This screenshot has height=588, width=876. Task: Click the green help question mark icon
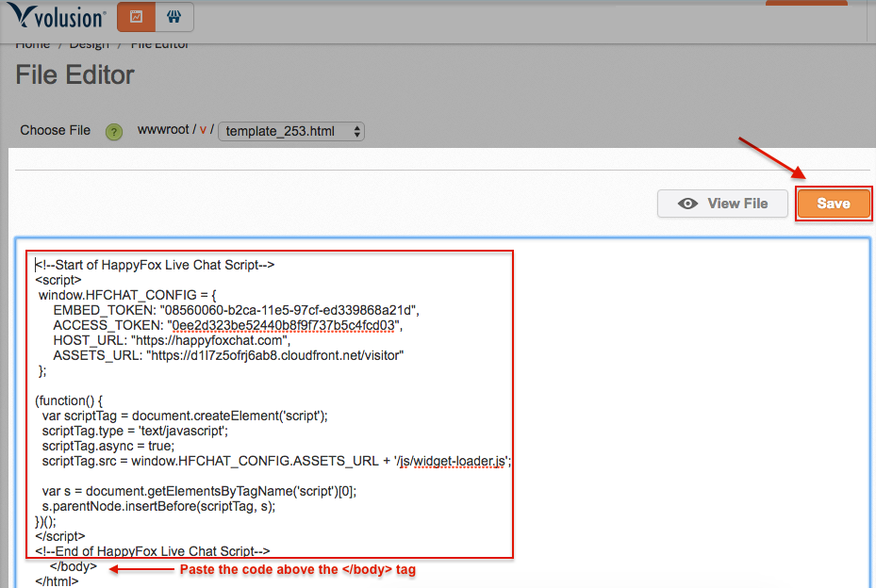click(114, 132)
